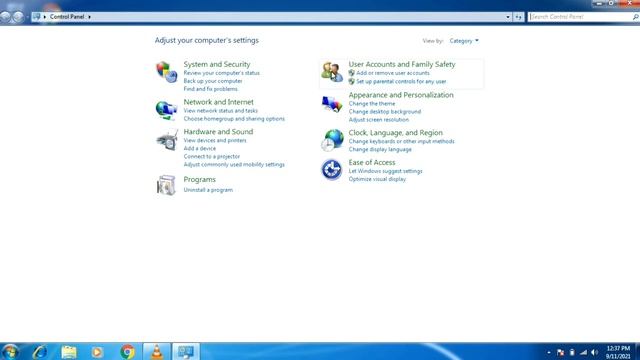Open the View by Category dropdown
The image size is (640, 360).
tap(464, 41)
